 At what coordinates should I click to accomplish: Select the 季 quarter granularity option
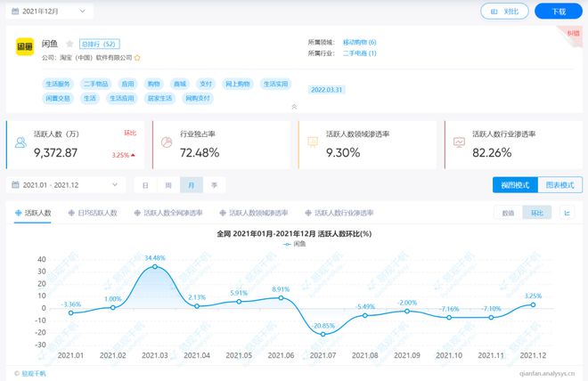click(214, 185)
